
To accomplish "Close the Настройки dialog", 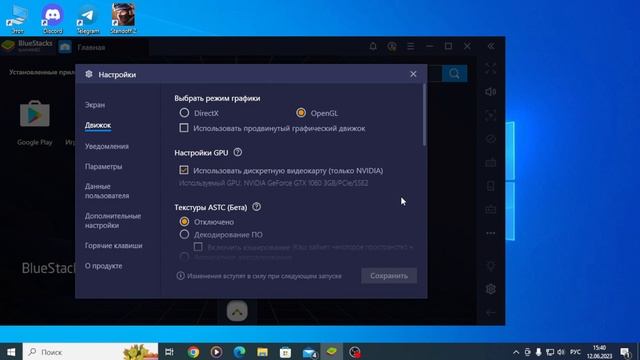I will coord(413,74).
